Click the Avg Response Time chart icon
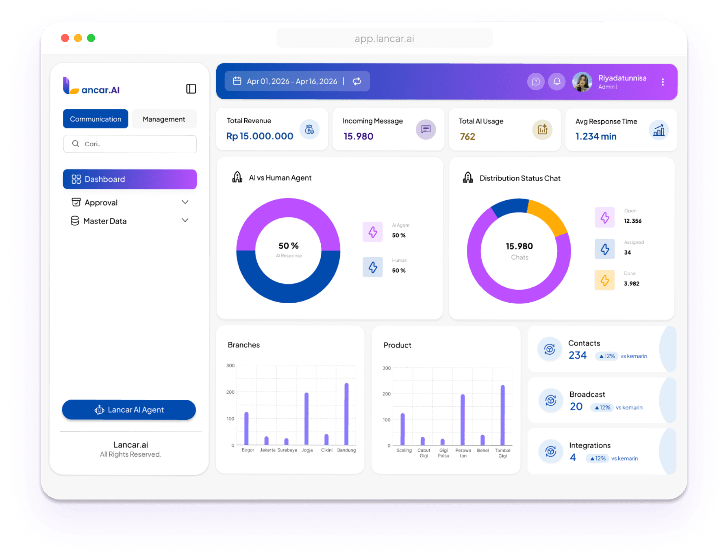The width and height of the screenshot is (728, 560). coord(659,130)
